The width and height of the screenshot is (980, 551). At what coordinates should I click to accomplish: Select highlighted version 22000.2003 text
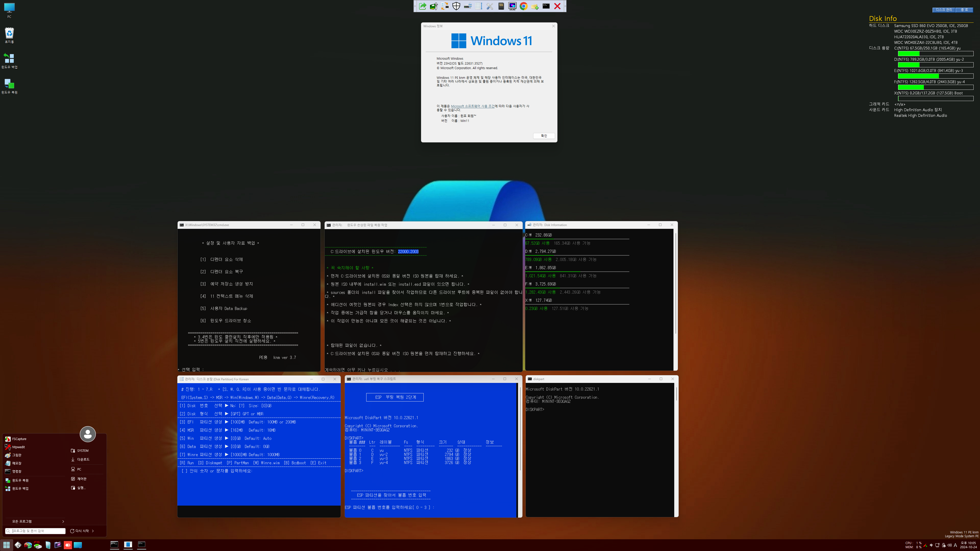point(408,251)
